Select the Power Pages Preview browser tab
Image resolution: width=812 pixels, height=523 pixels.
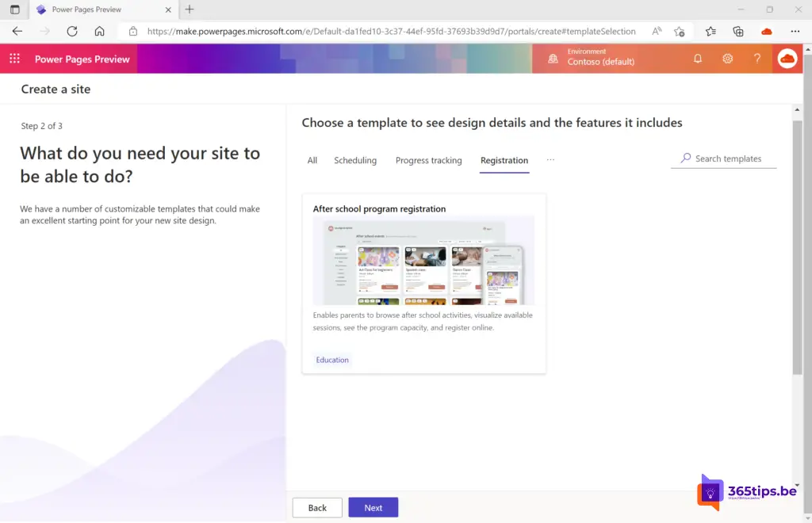104,10
